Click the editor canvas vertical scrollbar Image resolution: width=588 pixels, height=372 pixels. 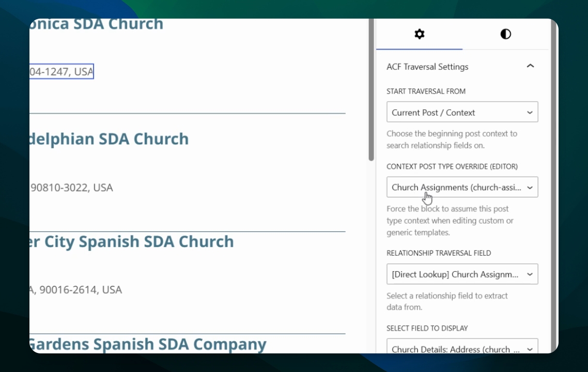[372, 90]
